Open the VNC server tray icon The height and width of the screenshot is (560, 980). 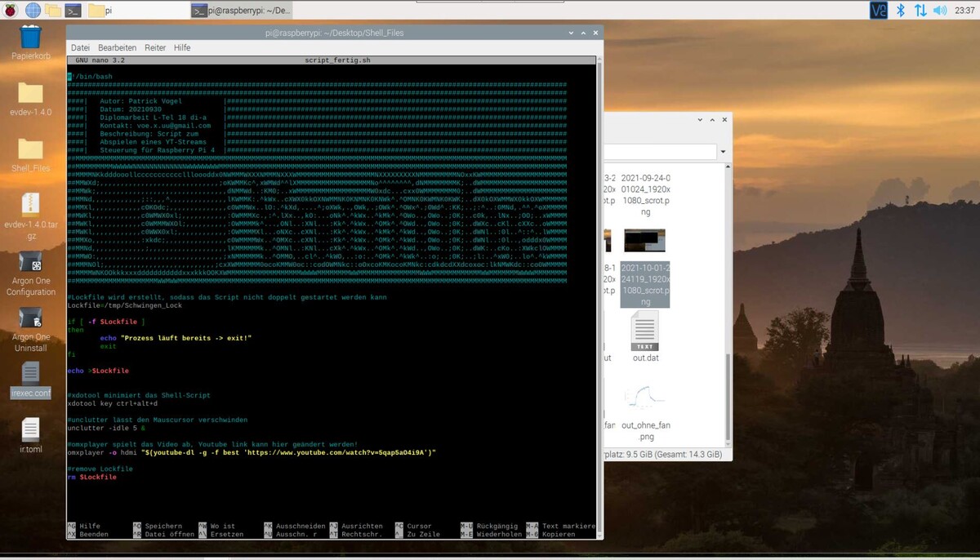point(878,11)
